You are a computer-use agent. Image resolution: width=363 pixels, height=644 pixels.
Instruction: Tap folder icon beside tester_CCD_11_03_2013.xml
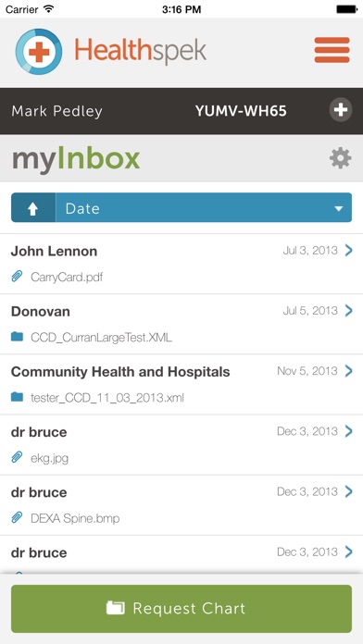pos(17,397)
